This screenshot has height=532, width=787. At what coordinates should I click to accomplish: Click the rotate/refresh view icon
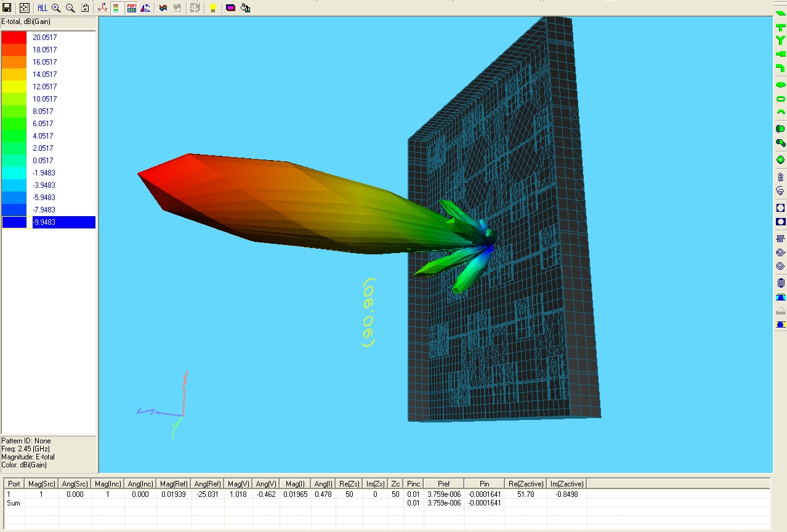(85, 8)
